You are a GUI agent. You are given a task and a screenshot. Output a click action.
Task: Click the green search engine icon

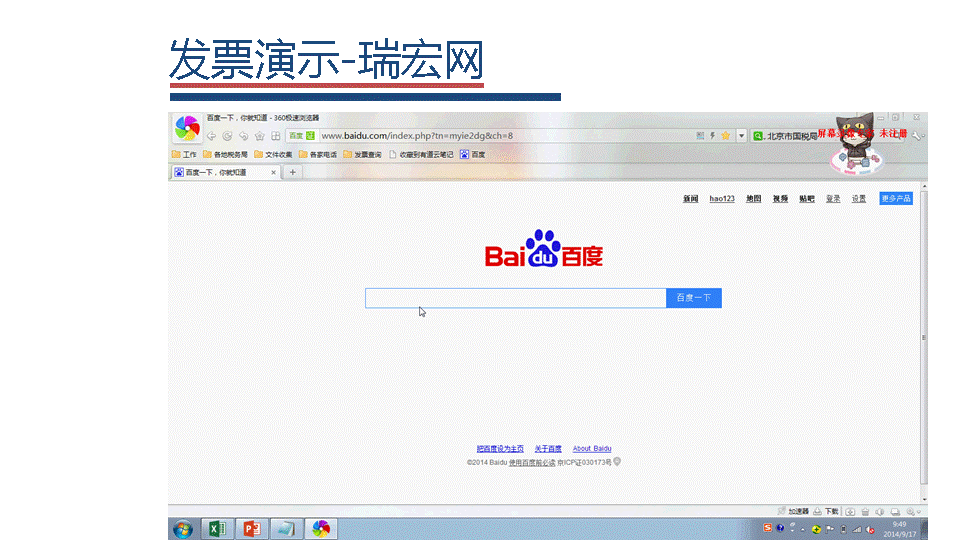758,136
